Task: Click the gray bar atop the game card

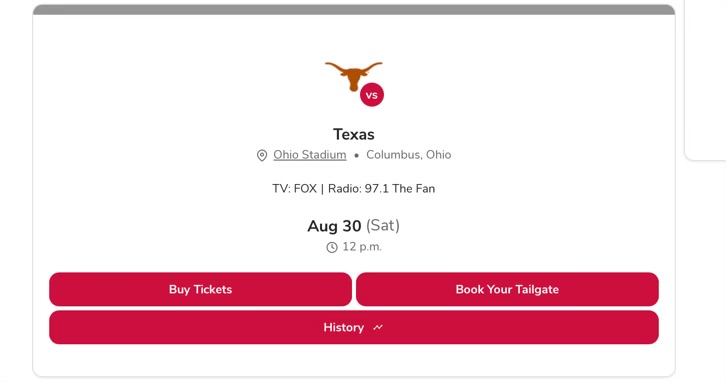Action: [x=354, y=10]
